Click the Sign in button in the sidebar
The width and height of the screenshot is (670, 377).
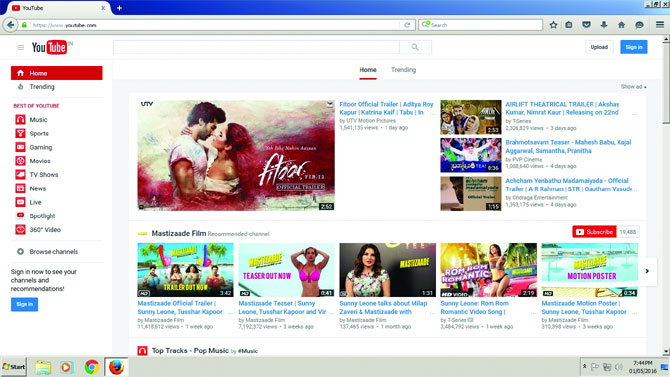pyautogui.click(x=24, y=304)
